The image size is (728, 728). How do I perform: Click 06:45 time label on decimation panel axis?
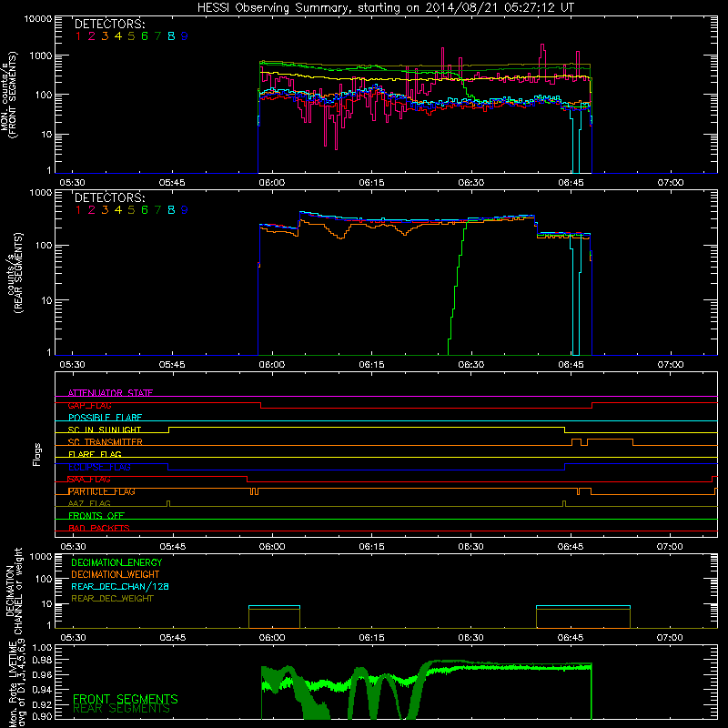[x=571, y=638]
